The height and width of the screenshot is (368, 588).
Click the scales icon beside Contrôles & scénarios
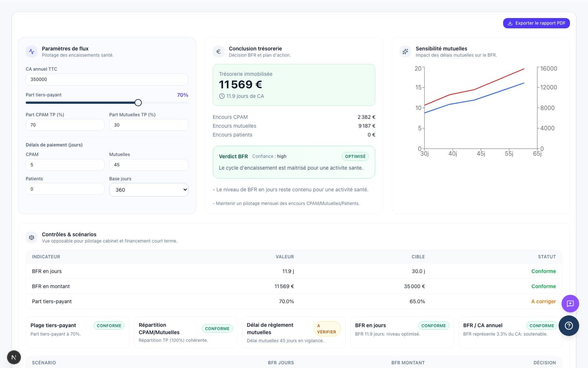tap(32, 237)
